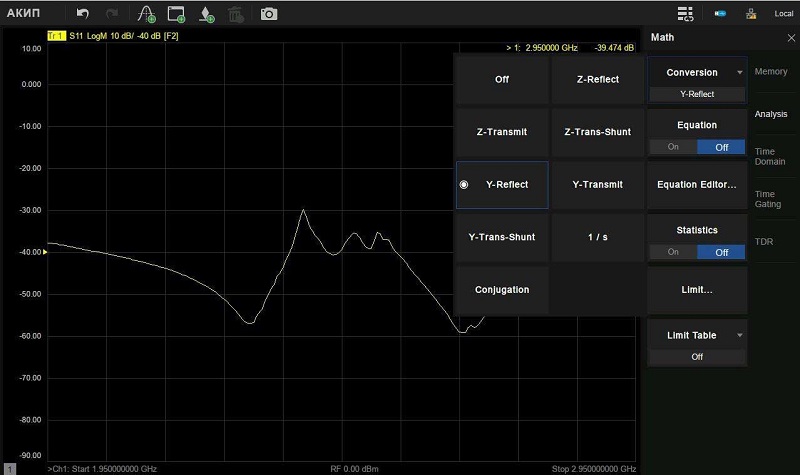
Task: Open the Limit... submenu
Action: (697, 290)
